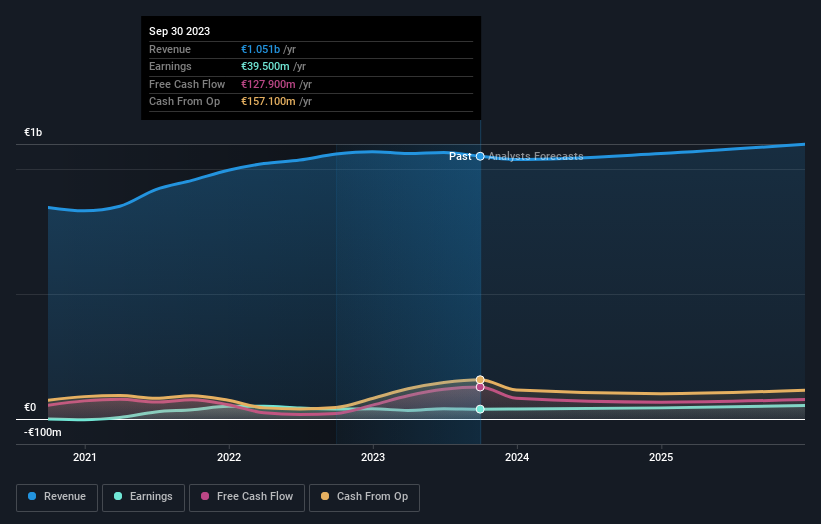The height and width of the screenshot is (524, 821).
Task: Select the 2021 x-axis label
Action: tap(85, 457)
